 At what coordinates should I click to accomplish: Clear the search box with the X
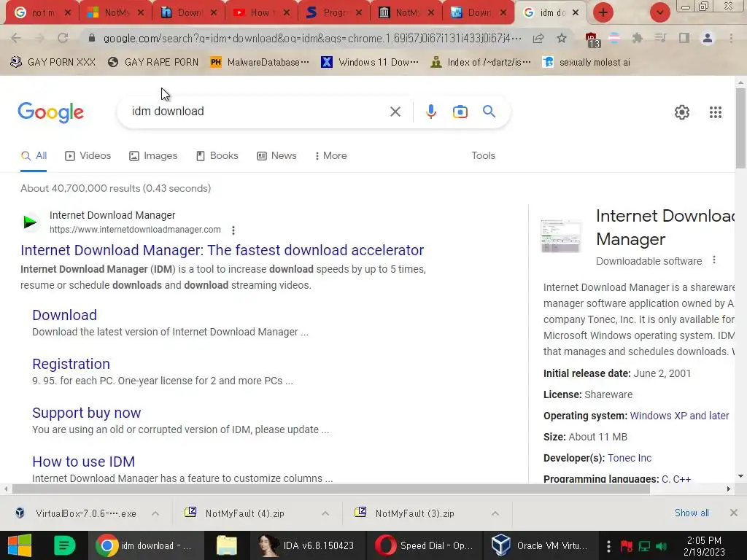395,112
